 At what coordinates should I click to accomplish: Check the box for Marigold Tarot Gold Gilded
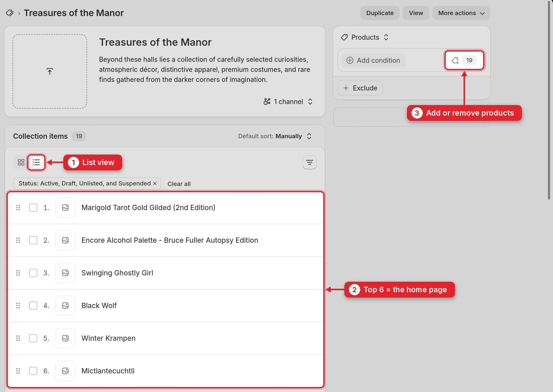pyautogui.click(x=33, y=208)
